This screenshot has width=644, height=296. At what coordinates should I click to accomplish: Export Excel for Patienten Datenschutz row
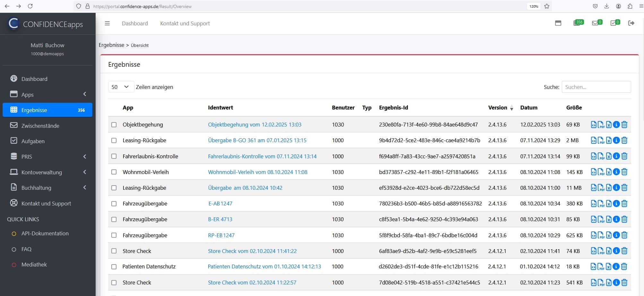[x=608, y=266]
